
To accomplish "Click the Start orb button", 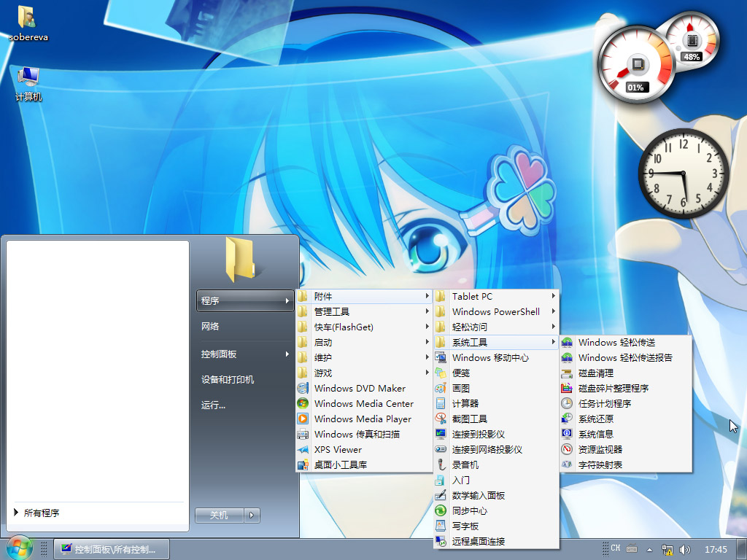I will point(20,548).
